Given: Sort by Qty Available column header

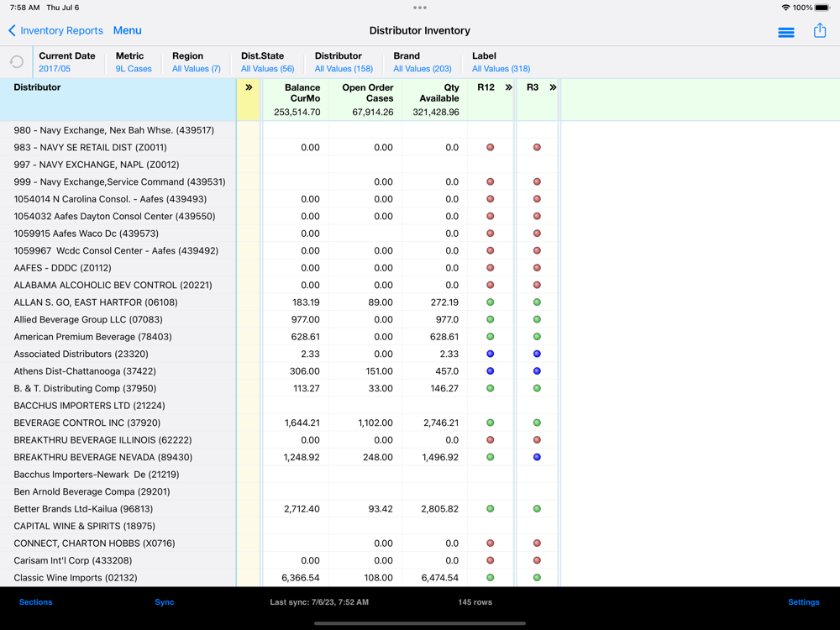Looking at the screenshot, I should [438, 92].
